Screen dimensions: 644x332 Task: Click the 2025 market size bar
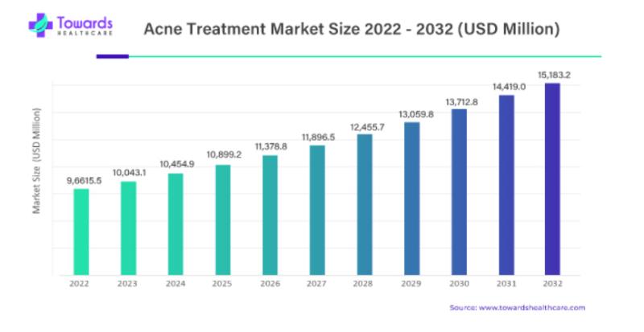coord(223,220)
